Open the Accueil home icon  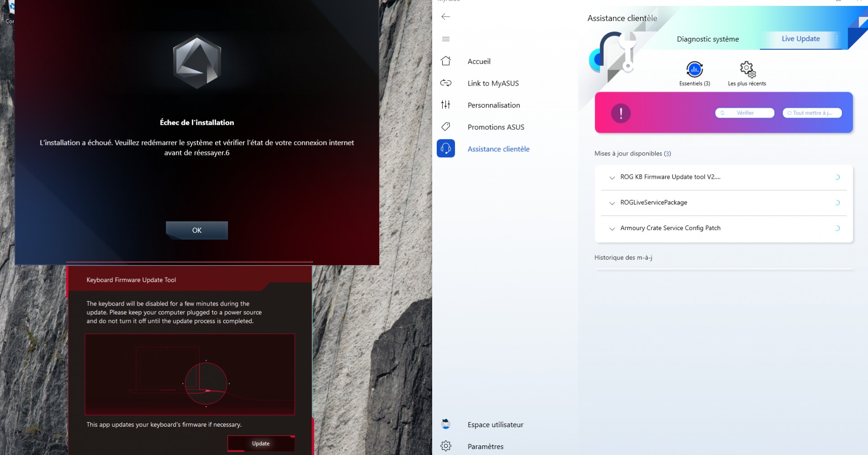446,61
